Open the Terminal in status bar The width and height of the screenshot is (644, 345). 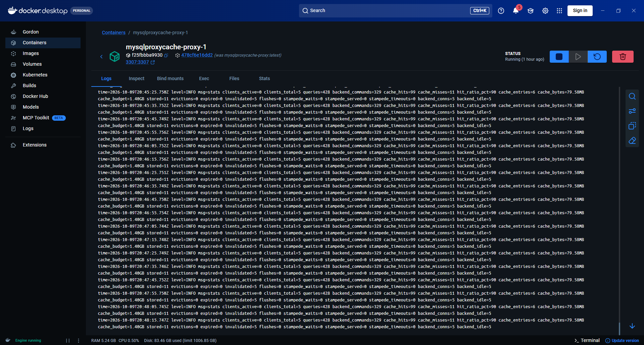pos(587,340)
